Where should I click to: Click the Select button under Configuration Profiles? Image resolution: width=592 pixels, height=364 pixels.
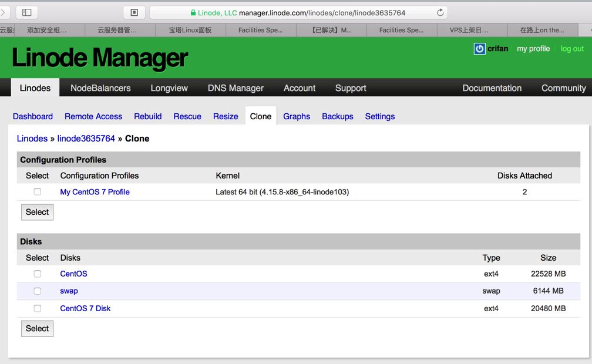38,212
